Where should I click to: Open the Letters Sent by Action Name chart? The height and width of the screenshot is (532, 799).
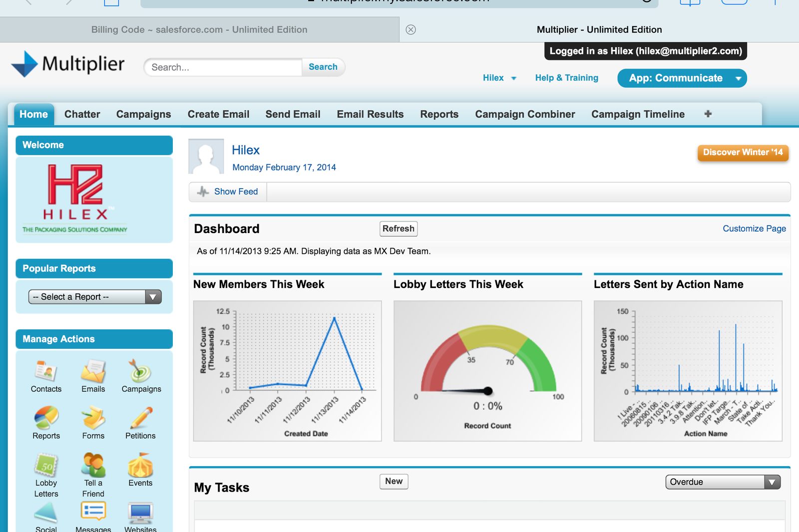(688, 371)
